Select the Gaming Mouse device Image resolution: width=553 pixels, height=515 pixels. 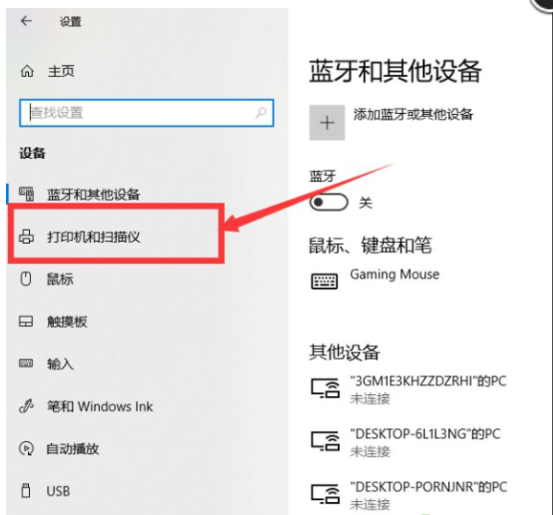click(x=395, y=274)
